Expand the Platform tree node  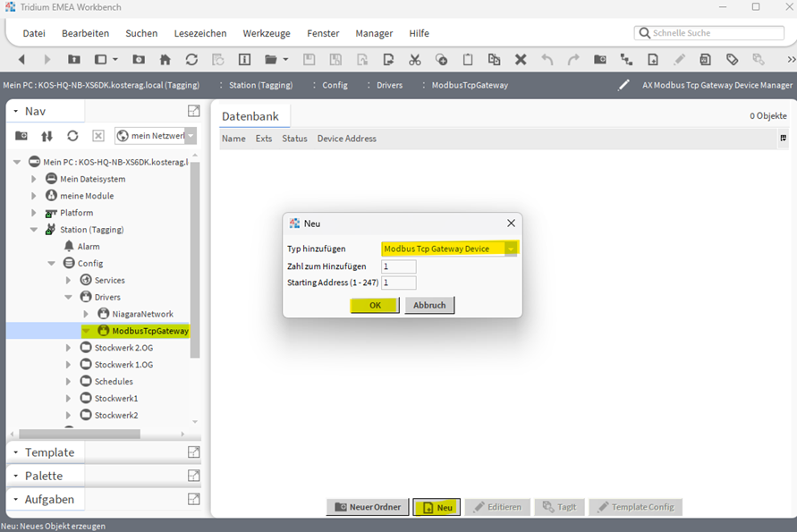pyautogui.click(x=34, y=213)
